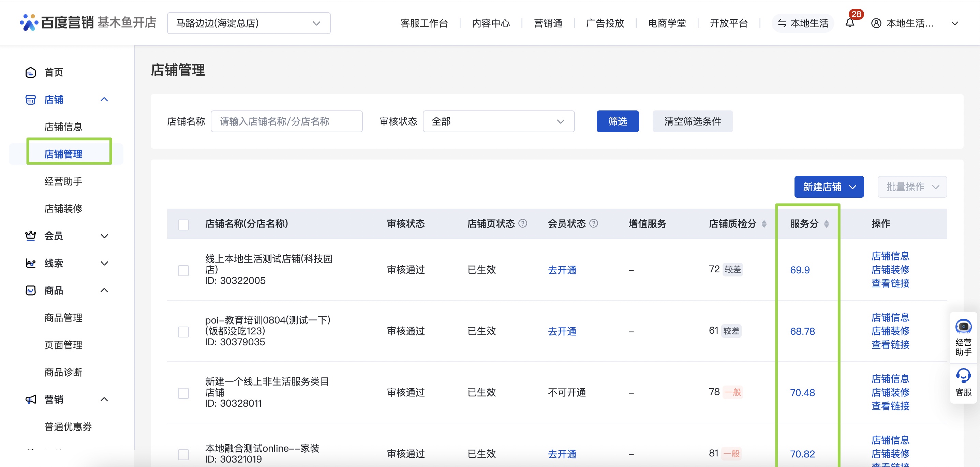Viewport: 980px width, 467px height.
Task: Check the row for store ID 30322005
Action: pos(183,270)
